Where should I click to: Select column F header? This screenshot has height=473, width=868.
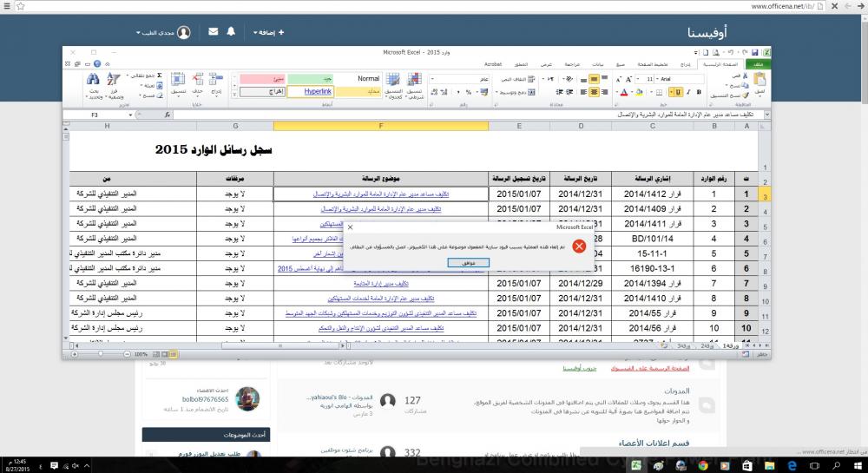click(x=381, y=126)
